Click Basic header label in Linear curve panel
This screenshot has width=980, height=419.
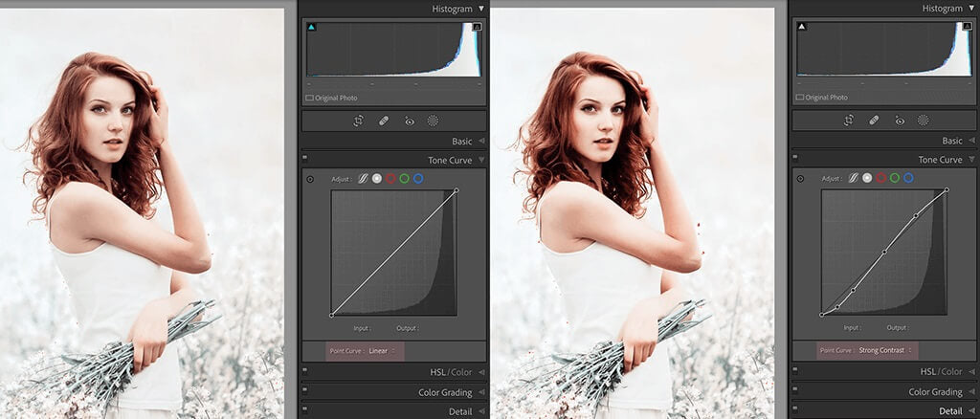(x=462, y=142)
